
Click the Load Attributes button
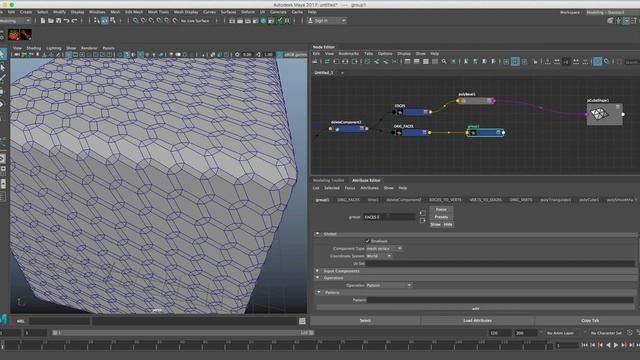477,321
